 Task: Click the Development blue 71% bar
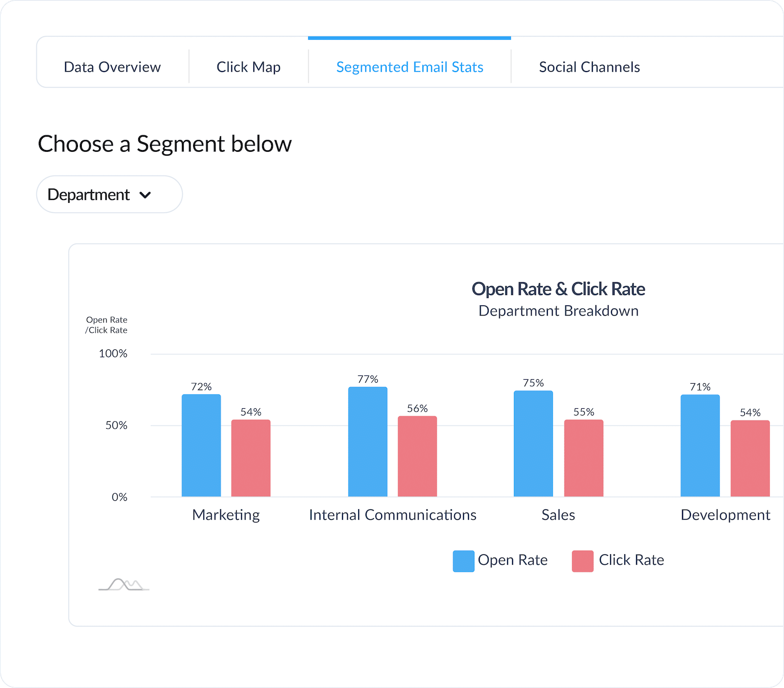click(x=700, y=443)
